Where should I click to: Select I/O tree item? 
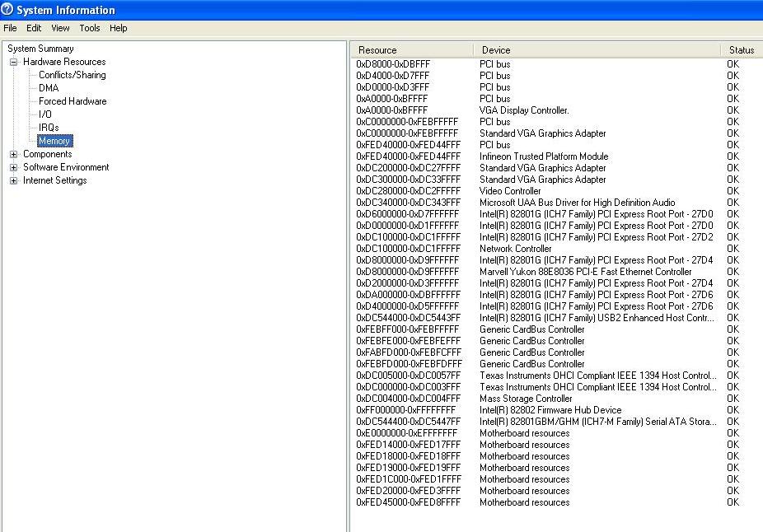coord(45,114)
